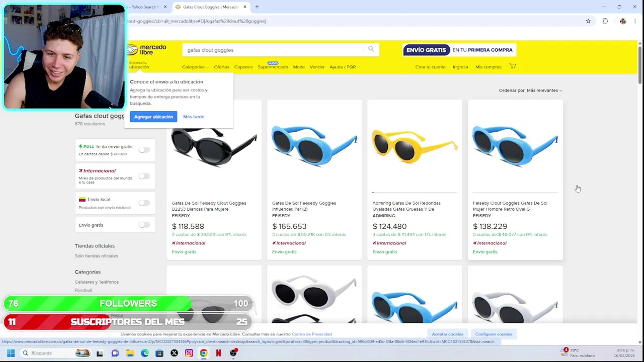644x362 pixels.
Task: Launch Microsoft Edge from taskbar
Action: pos(145,353)
